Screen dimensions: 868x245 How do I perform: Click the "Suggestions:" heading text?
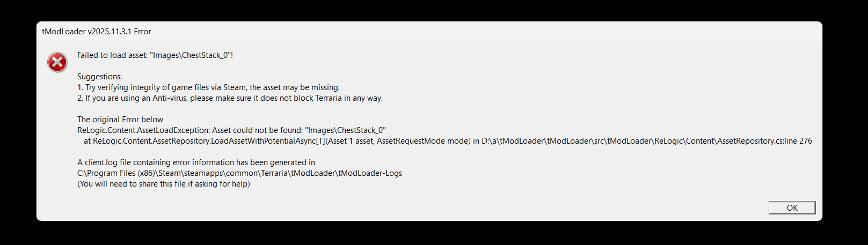point(99,77)
